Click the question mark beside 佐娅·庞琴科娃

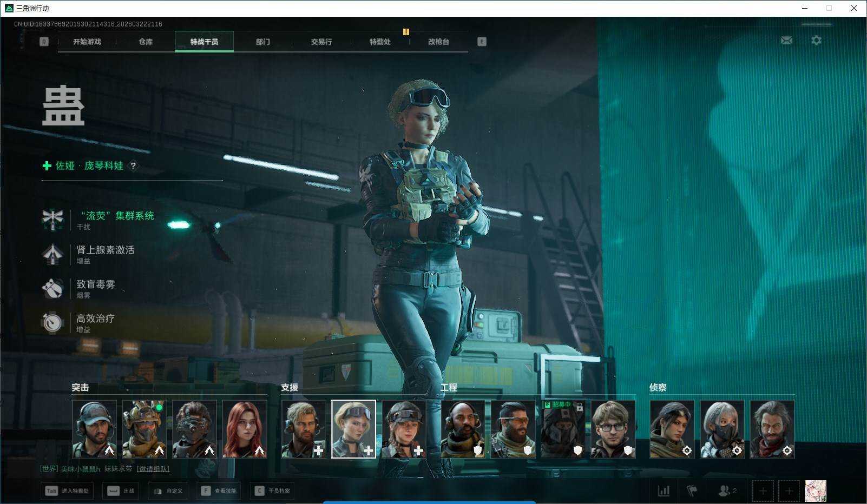[x=133, y=166]
